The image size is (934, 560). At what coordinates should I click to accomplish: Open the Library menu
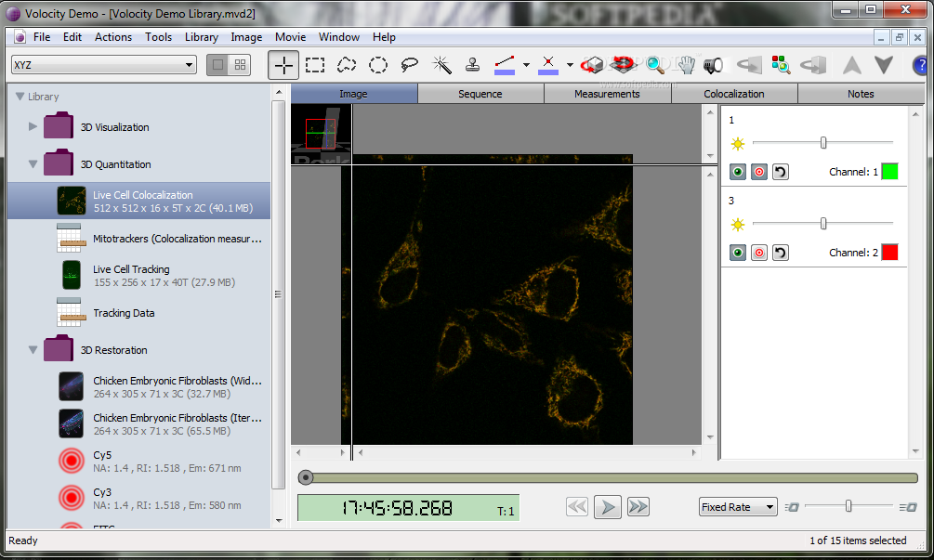[202, 37]
